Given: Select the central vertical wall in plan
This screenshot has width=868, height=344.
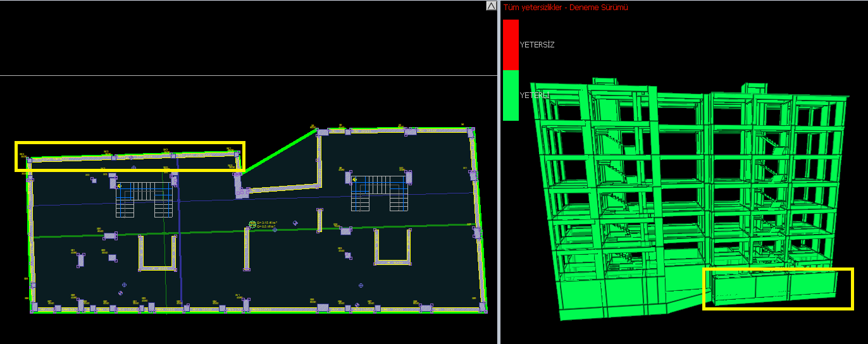Looking at the screenshot, I should point(246,250).
